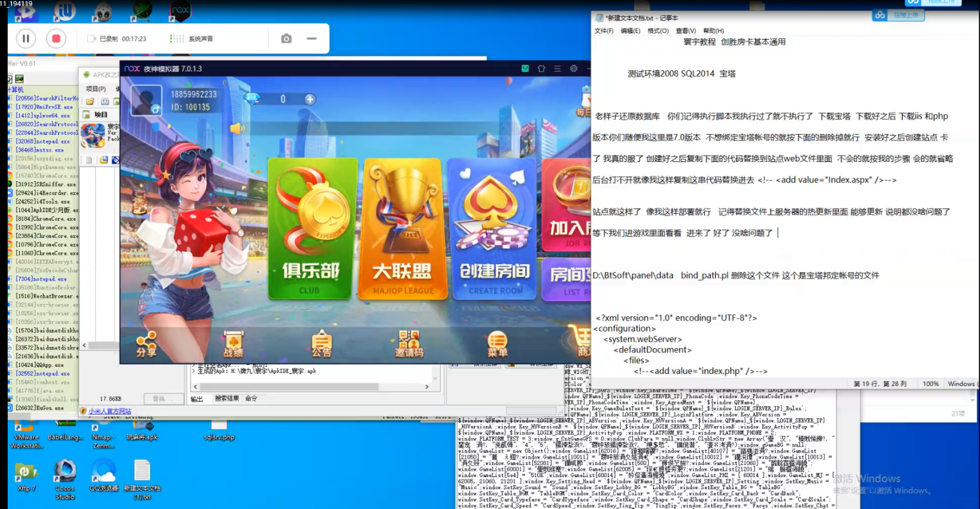980x509 pixels.
Task: Open Notepad 文件(F) menu
Action: point(604,31)
